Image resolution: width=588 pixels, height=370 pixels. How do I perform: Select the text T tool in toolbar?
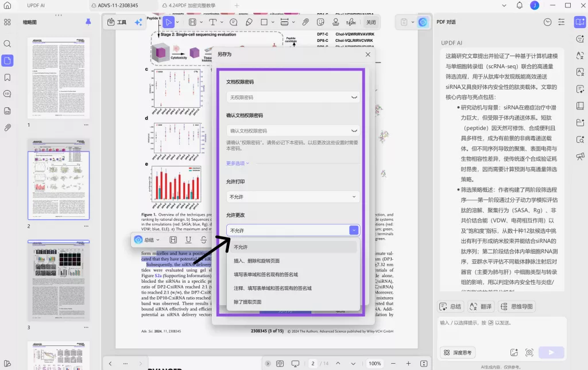[x=212, y=22]
